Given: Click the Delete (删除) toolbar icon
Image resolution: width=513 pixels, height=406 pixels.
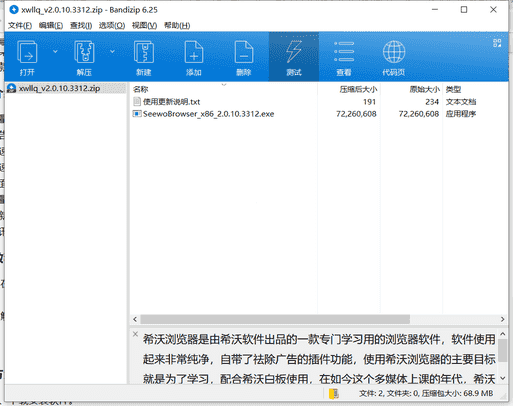Looking at the screenshot, I should click(x=244, y=52).
